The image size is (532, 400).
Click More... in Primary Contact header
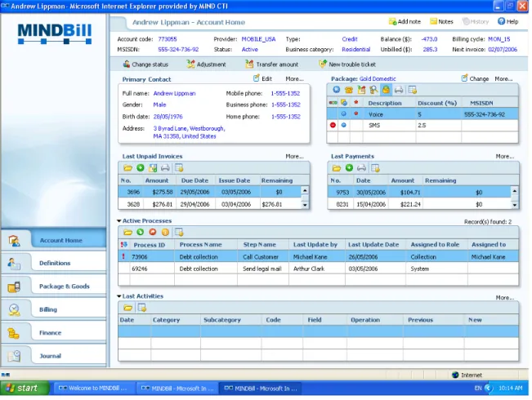click(x=294, y=78)
